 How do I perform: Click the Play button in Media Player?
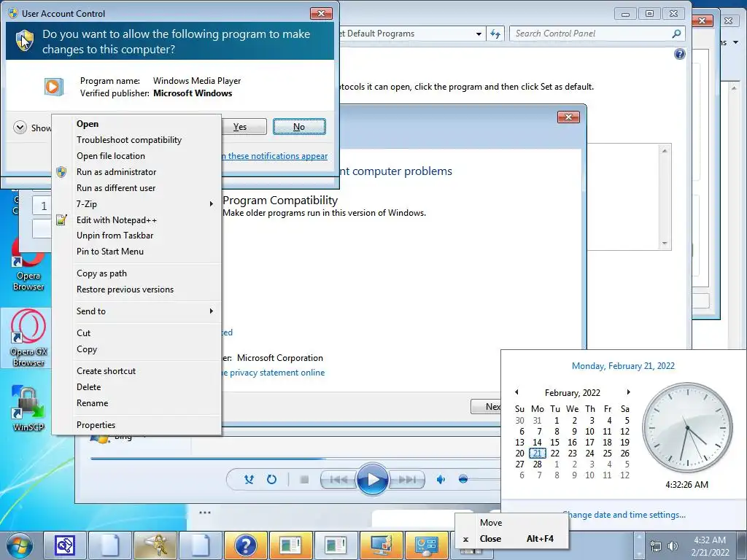coord(372,480)
